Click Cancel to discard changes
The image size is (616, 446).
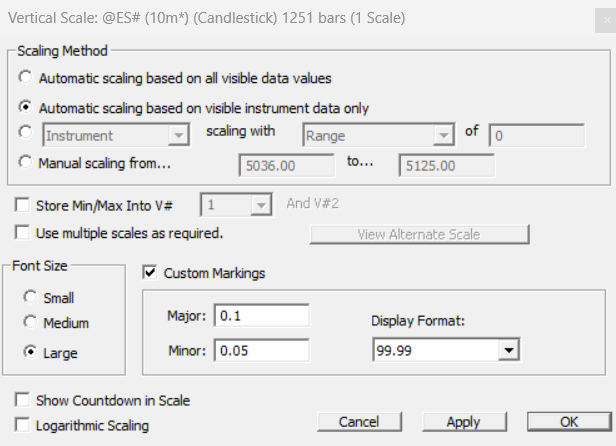tap(360, 422)
